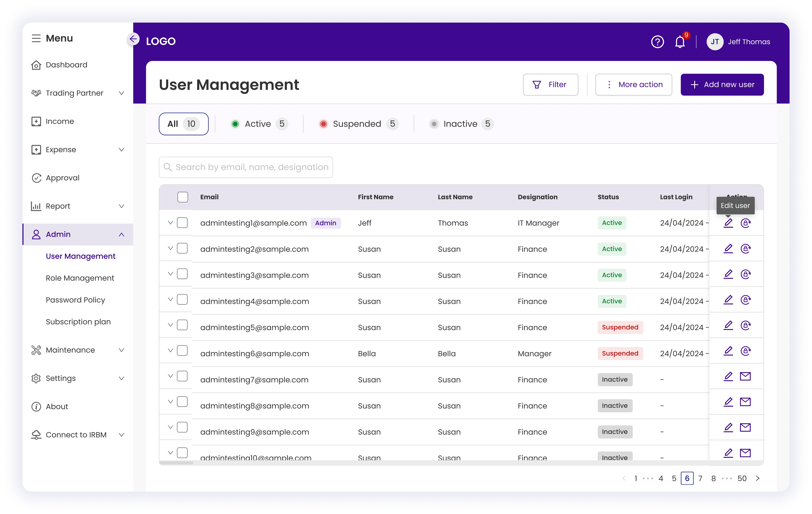Expand the Report menu chevron

point(122,206)
